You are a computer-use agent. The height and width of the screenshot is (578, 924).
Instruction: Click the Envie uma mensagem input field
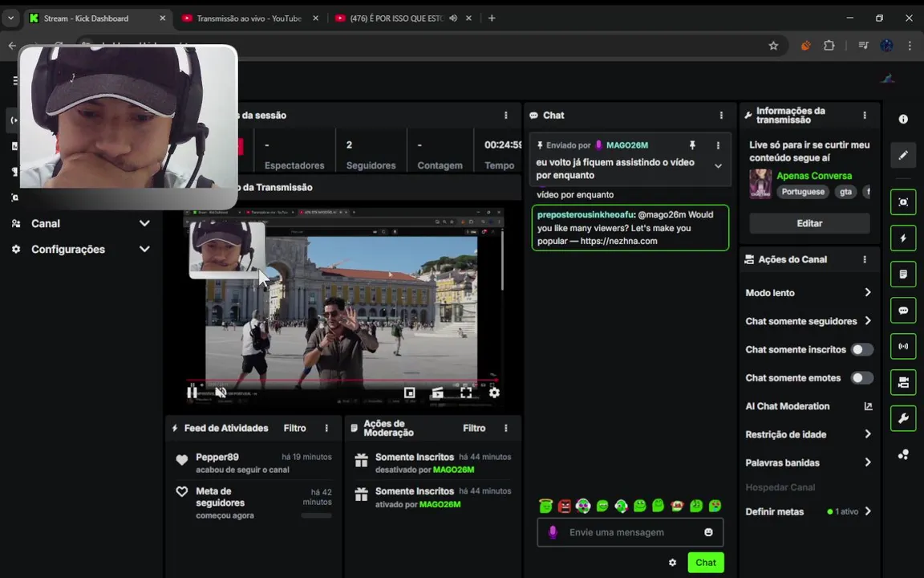pos(630,532)
